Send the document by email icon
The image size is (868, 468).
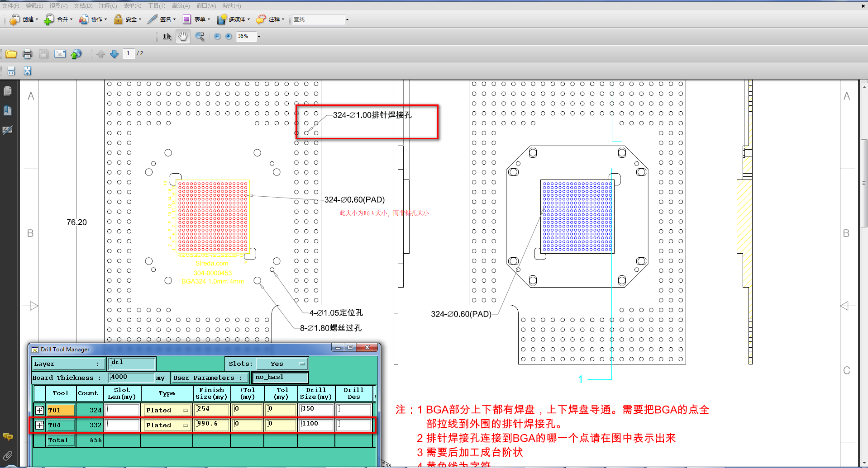(x=60, y=54)
